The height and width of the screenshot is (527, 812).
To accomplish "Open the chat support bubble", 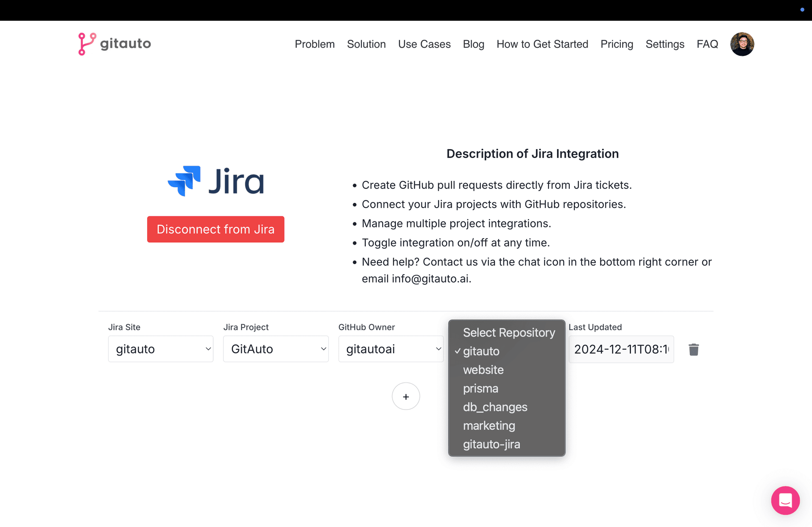I will pos(785,500).
